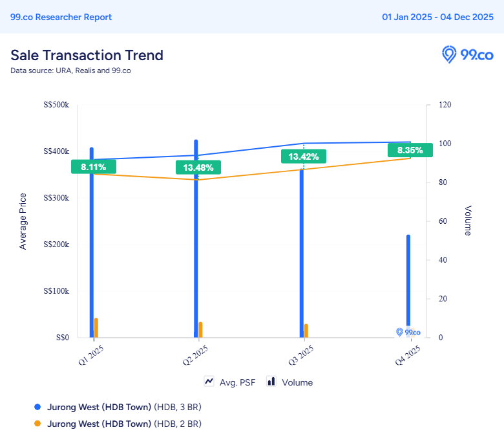The height and width of the screenshot is (436, 504).
Task: Open the 99.co Researcher Report title
Action: (x=61, y=17)
